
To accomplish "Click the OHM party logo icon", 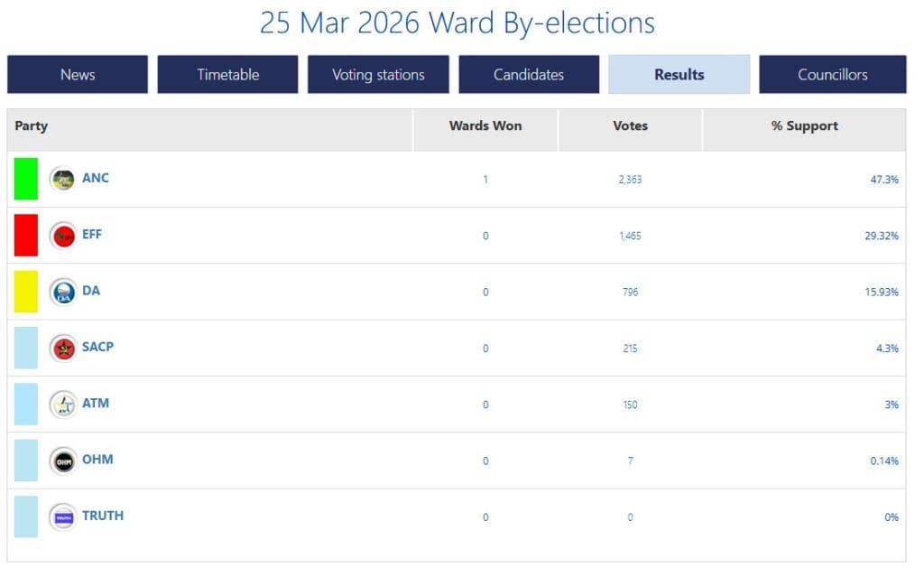I will tap(63, 461).
